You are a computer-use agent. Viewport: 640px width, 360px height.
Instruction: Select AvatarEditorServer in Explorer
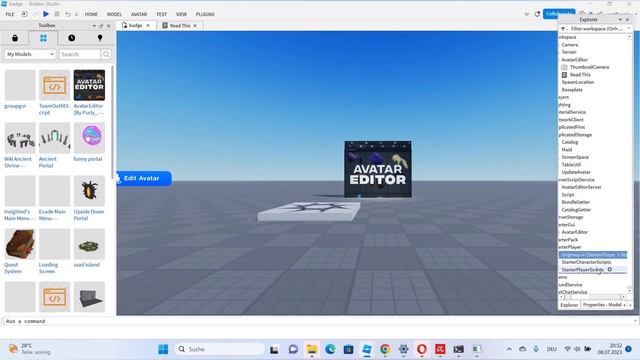click(582, 187)
